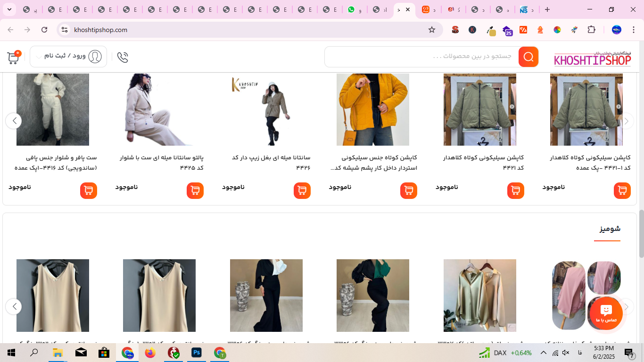
Task: Open satin shirts product image
Action: [x=480, y=296]
